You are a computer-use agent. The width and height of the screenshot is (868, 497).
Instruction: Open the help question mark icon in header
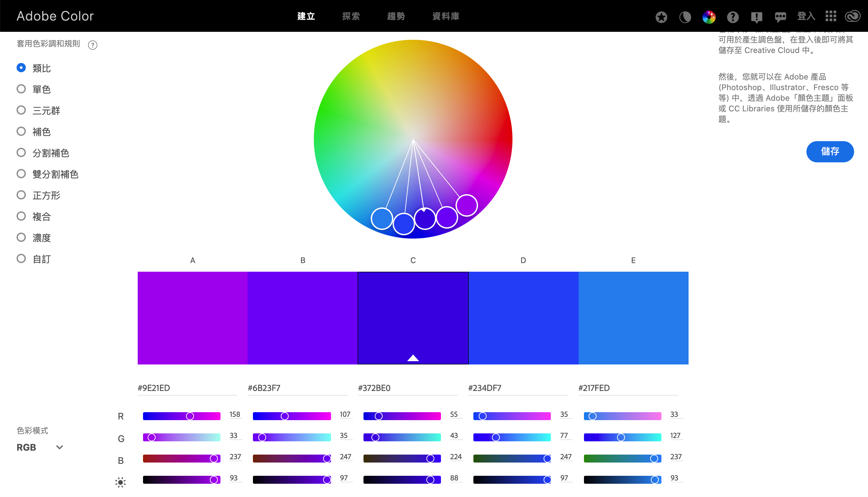[733, 17]
